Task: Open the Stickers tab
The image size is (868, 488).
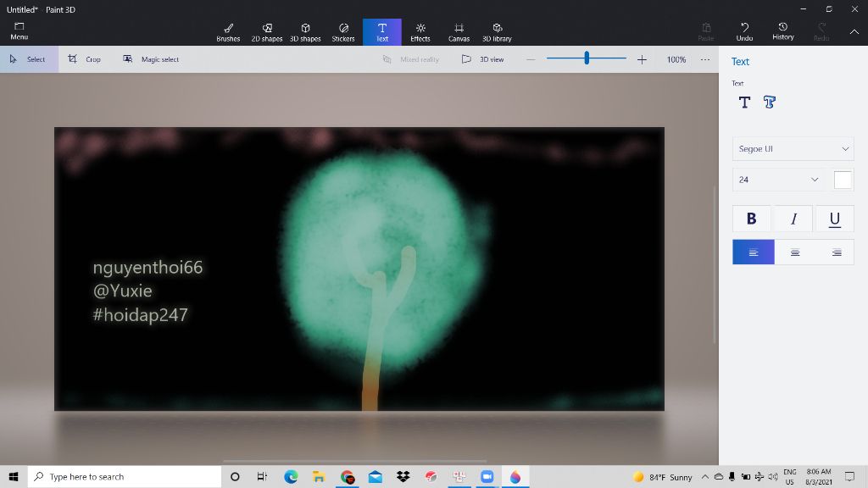Action: (343, 32)
